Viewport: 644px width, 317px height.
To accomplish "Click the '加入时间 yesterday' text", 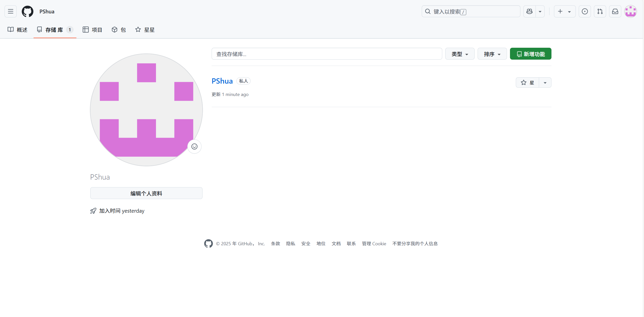I will pyautogui.click(x=122, y=211).
